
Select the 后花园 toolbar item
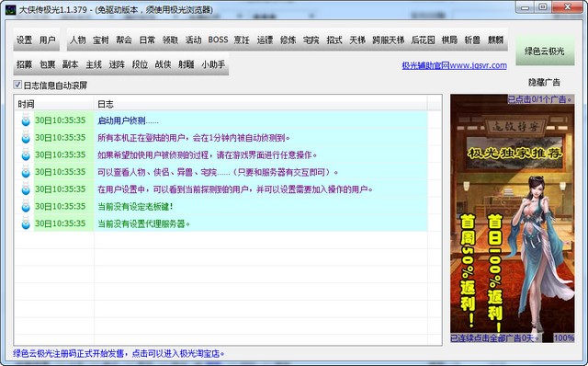(x=423, y=40)
